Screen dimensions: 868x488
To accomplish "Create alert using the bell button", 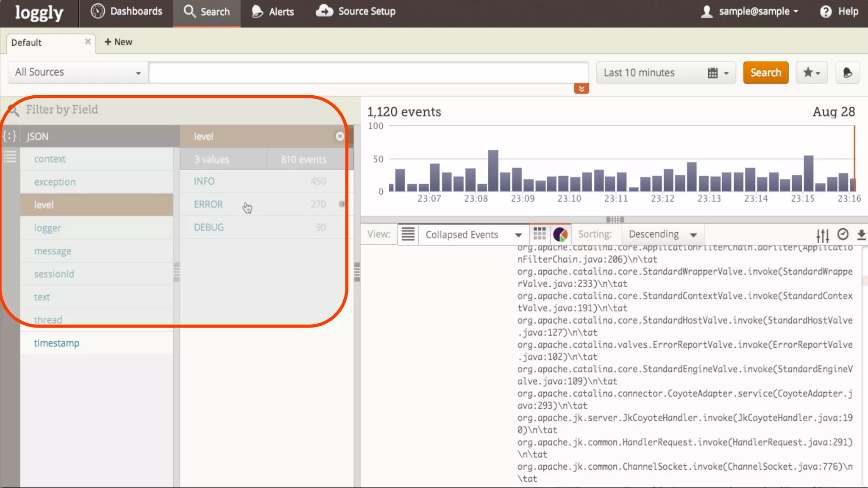I will coord(847,72).
